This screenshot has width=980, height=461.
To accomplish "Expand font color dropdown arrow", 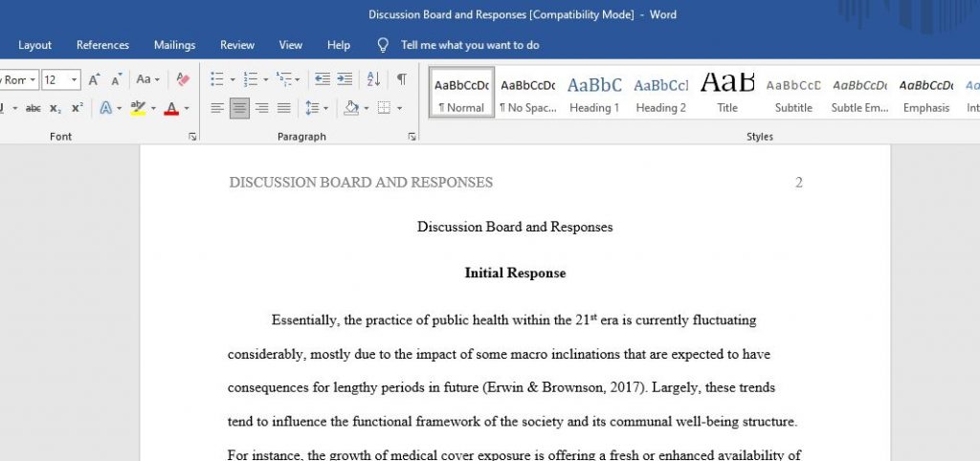I will (187, 109).
